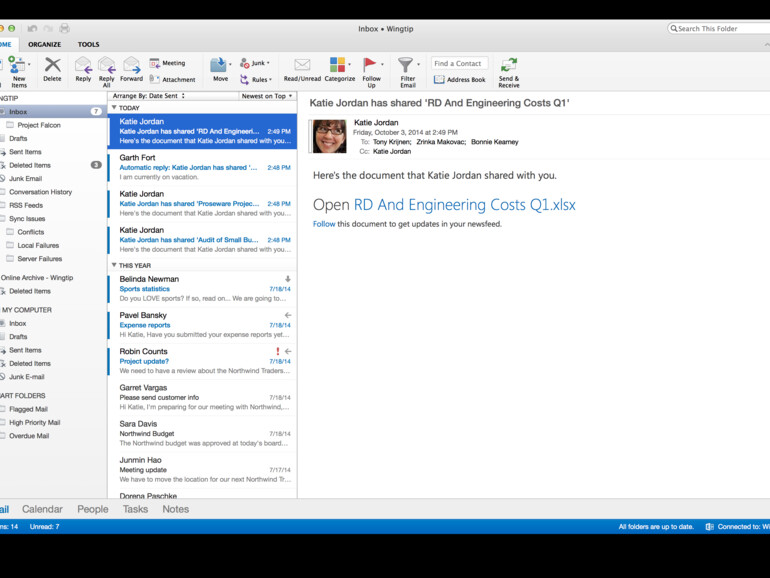Open the Rules dropdown arrow
This screenshot has height=578, width=770.
click(270, 80)
